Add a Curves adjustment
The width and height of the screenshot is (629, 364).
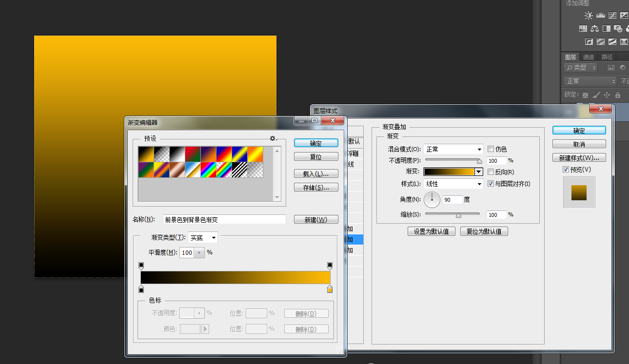612,15
